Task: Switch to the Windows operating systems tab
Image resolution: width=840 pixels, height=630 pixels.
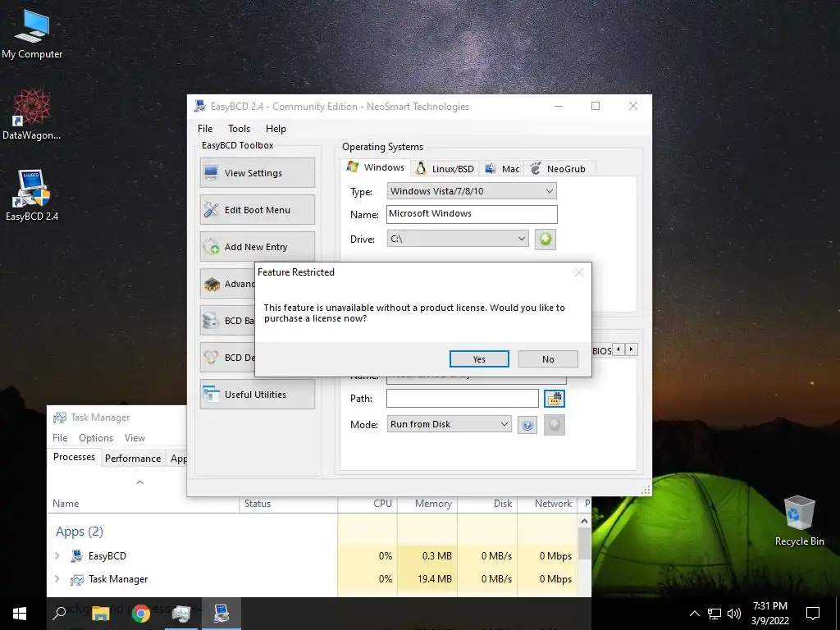Action: (x=376, y=167)
